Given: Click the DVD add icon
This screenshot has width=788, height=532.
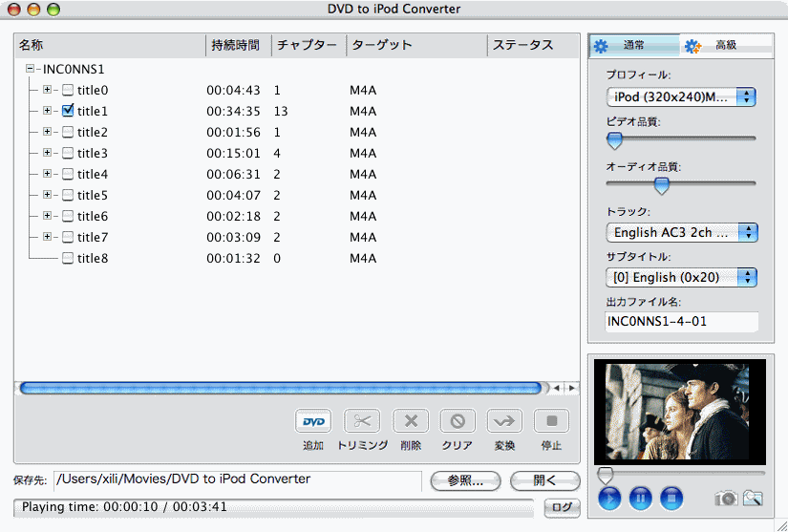Looking at the screenshot, I should point(312,421).
